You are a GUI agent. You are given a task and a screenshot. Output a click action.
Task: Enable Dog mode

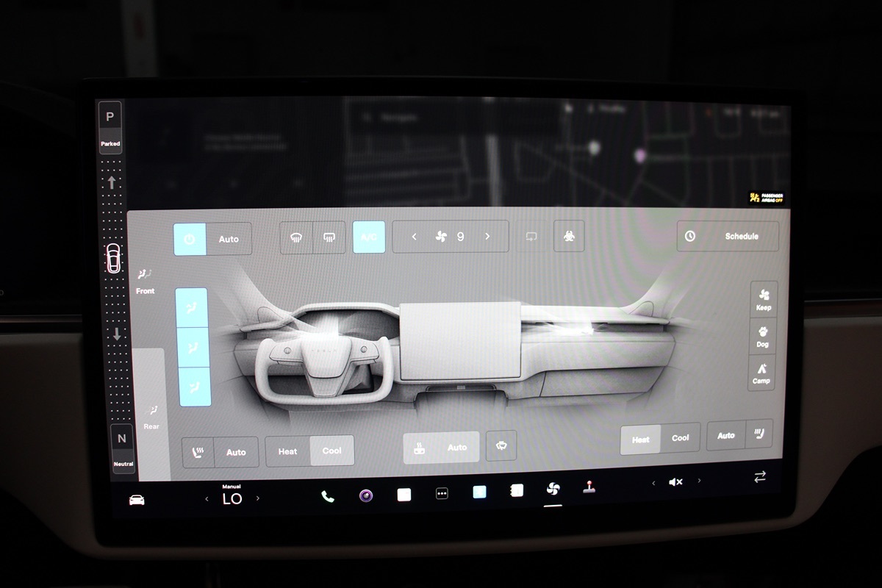(762, 337)
